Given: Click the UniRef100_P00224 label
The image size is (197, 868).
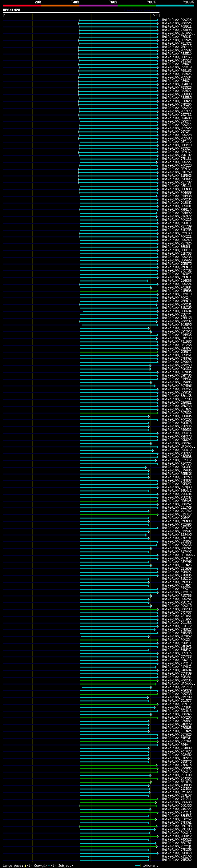Looking at the screenshot, I should pos(176,284).
